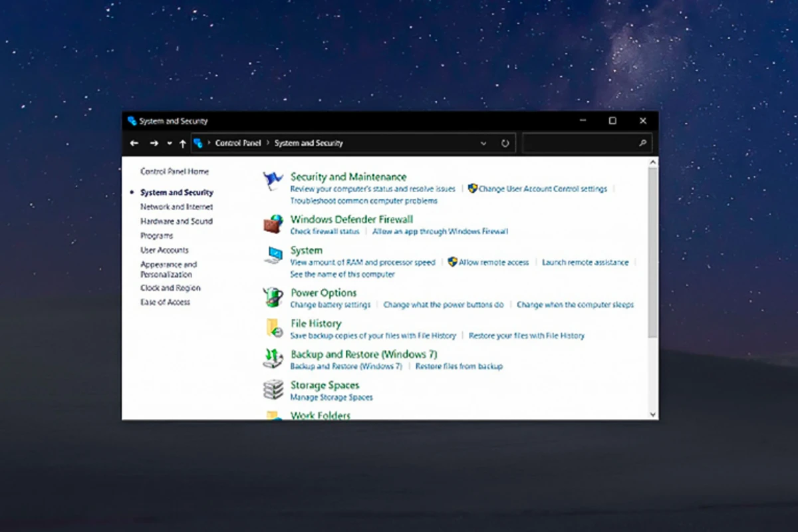The height and width of the screenshot is (532, 798).
Task: Go back with the Back arrow
Action: pyautogui.click(x=134, y=143)
